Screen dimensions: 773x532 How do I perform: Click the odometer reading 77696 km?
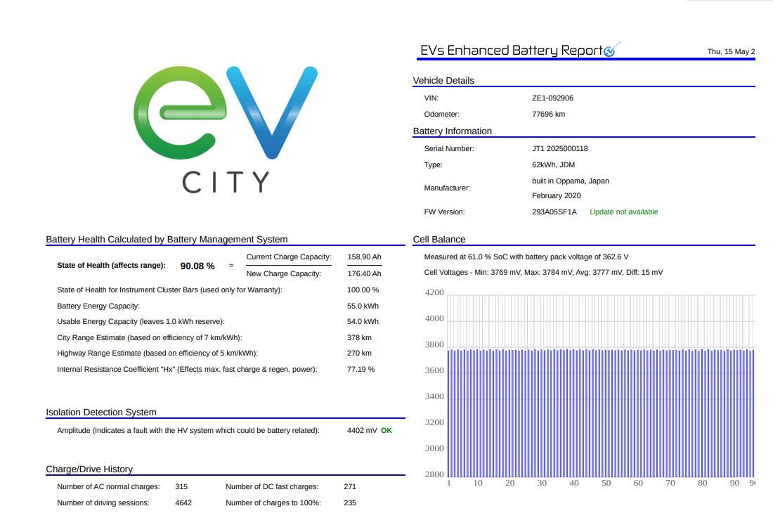(549, 115)
